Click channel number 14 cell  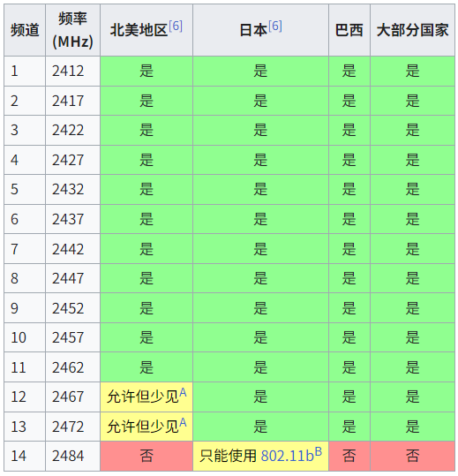coord(25,457)
